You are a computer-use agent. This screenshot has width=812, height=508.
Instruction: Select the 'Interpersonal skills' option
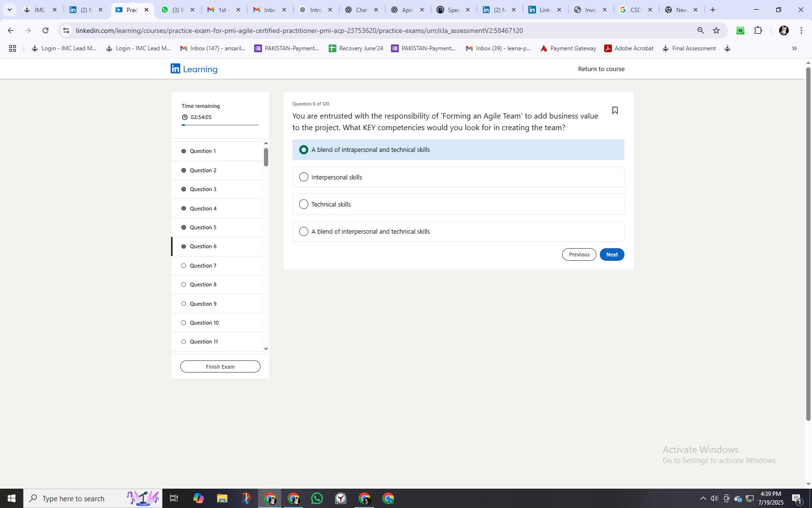coord(458,177)
